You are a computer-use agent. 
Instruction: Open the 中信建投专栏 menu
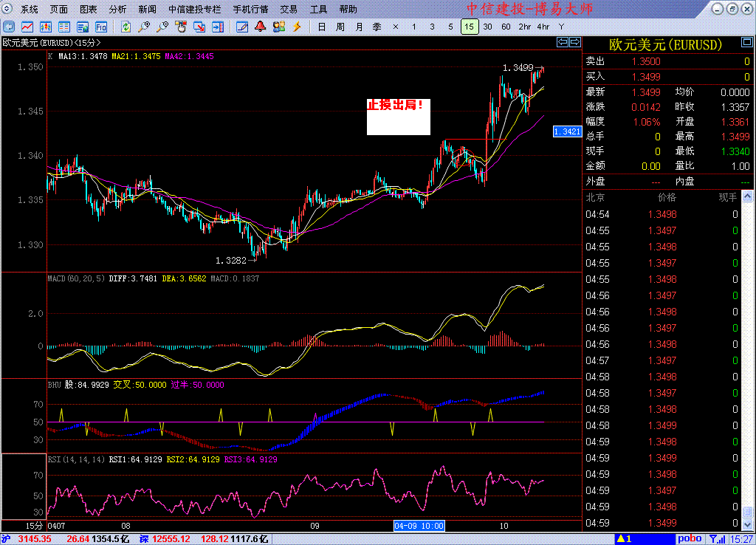[194, 9]
